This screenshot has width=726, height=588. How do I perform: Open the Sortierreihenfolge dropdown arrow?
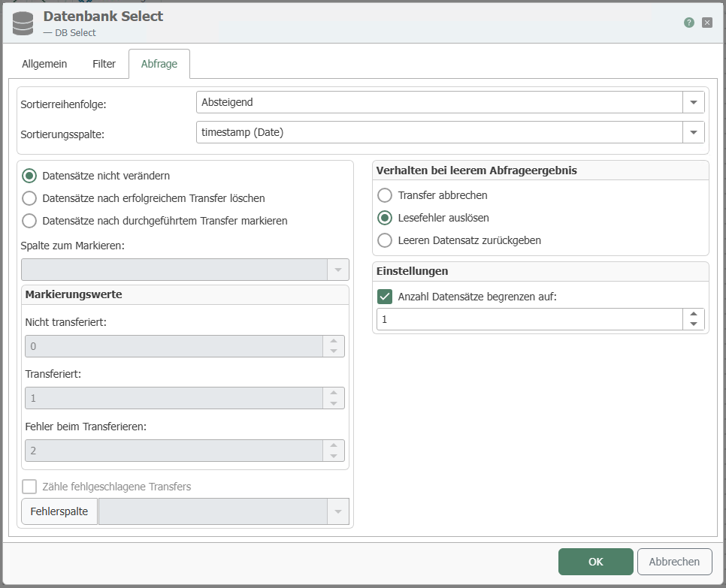coord(693,102)
